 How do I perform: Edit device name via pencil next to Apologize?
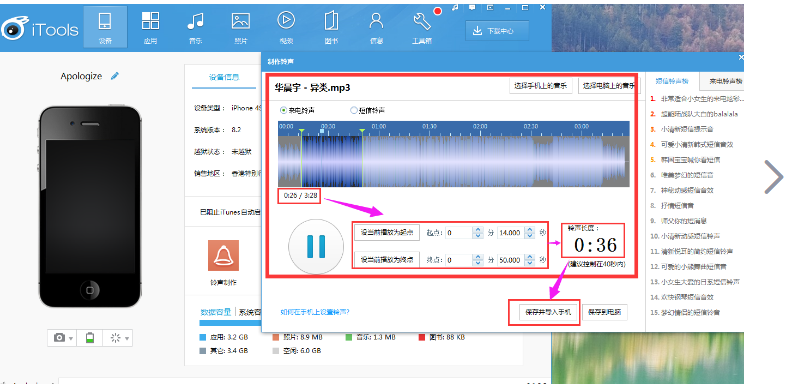pos(115,76)
